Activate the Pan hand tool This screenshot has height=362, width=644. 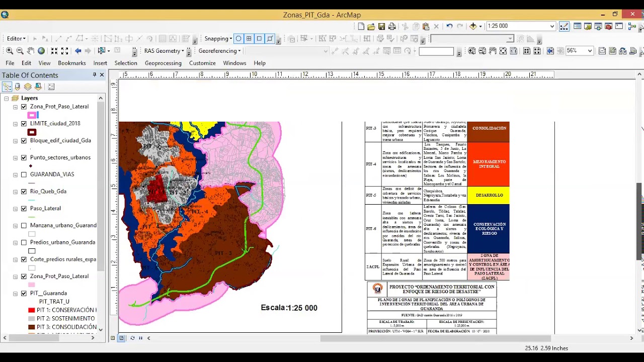coord(30,51)
